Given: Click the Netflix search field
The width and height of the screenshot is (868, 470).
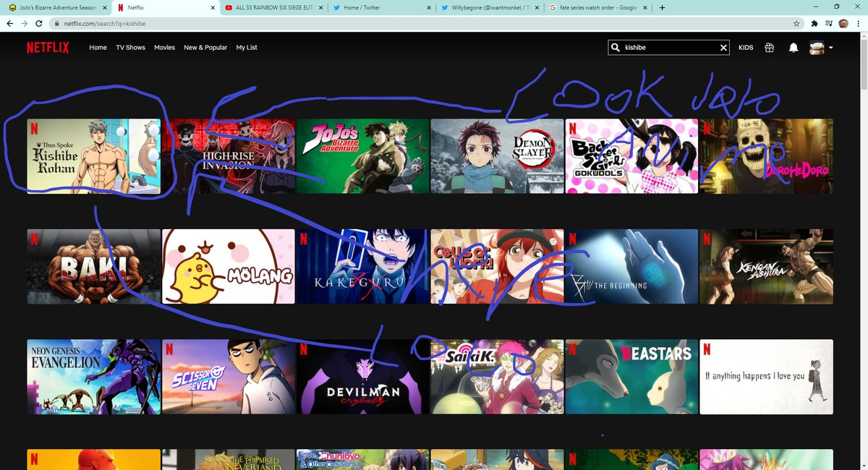Looking at the screenshot, I should coord(669,48).
